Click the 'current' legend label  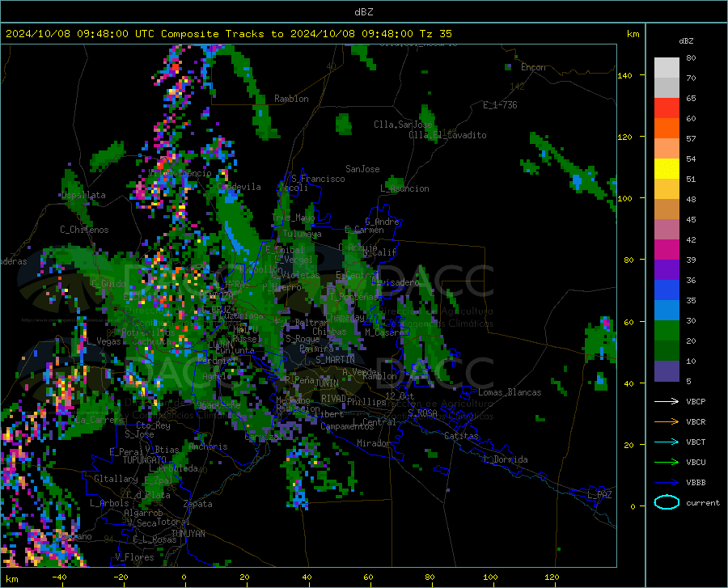point(702,502)
